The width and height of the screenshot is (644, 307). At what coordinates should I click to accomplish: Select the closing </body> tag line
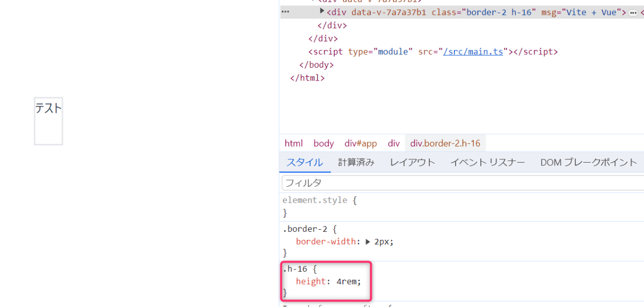pyautogui.click(x=317, y=65)
